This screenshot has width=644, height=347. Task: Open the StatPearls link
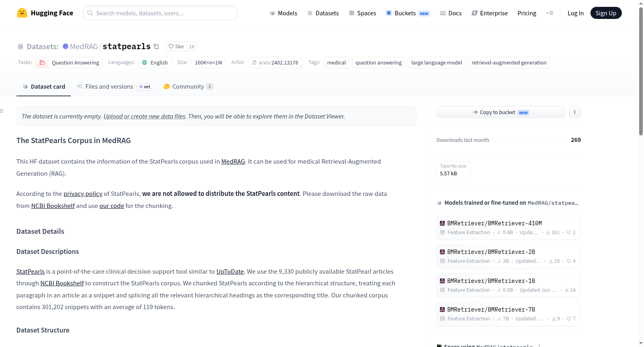(x=31, y=272)
